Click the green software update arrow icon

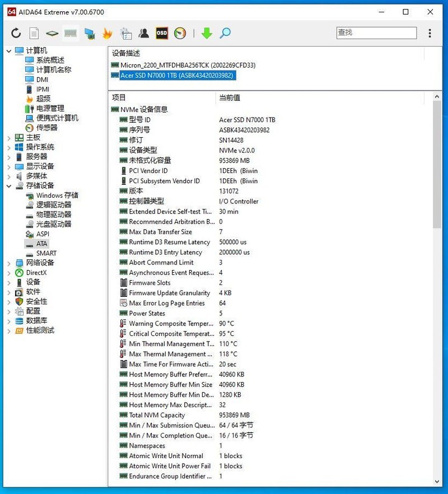click(207, 33)
